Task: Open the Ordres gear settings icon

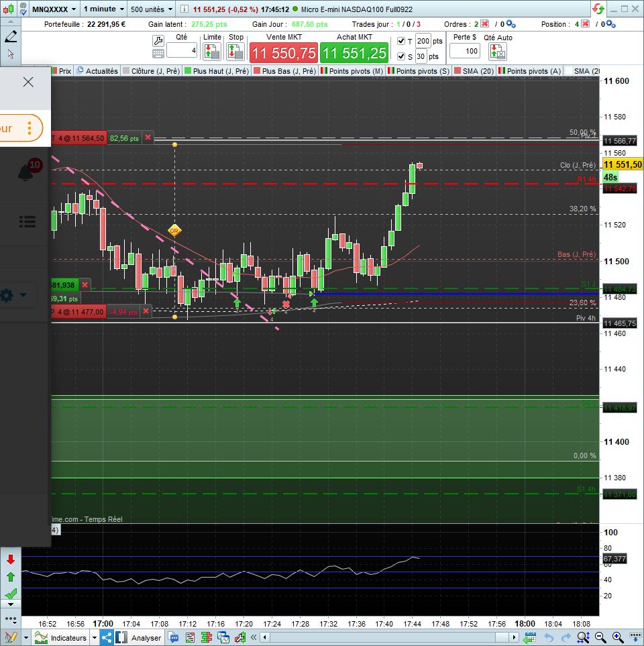Action: (511, 24)
